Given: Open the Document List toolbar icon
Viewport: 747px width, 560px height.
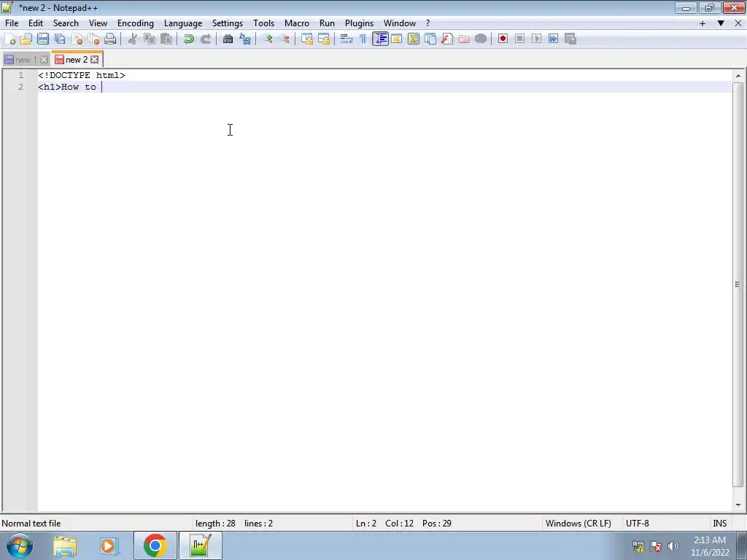Looking at the screenshot, I should tap(430, 39).
